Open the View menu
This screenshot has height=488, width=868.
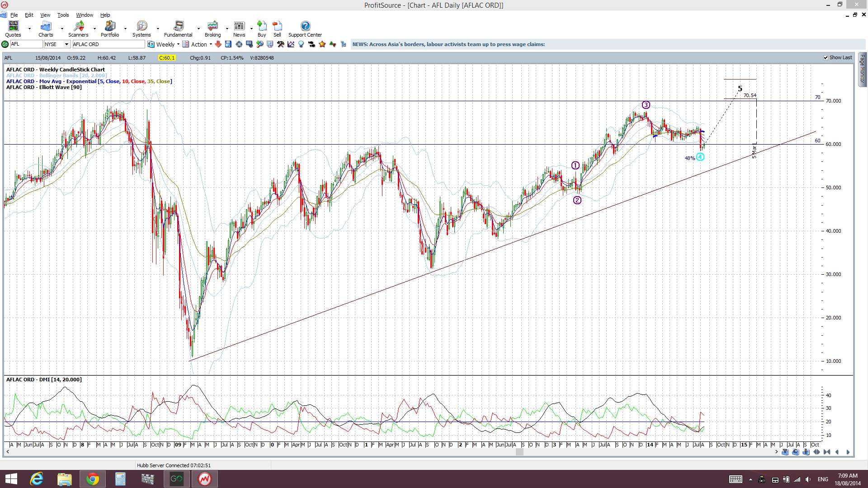pos(45,15)
